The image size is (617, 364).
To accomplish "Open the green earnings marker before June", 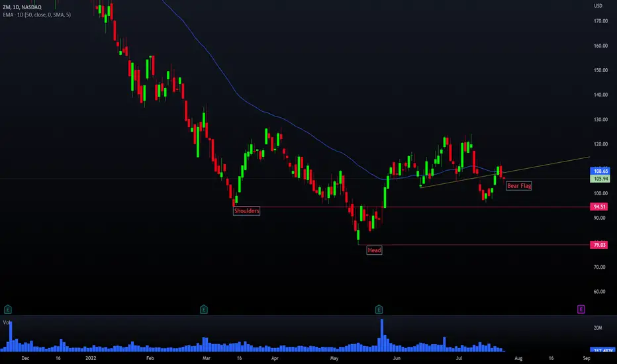I will click(x=379, y=309).
